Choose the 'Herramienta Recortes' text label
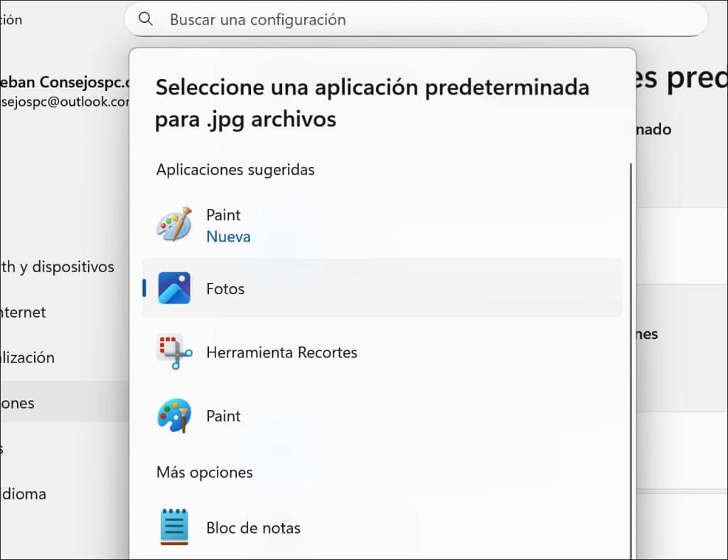 [x=282, y=352]
